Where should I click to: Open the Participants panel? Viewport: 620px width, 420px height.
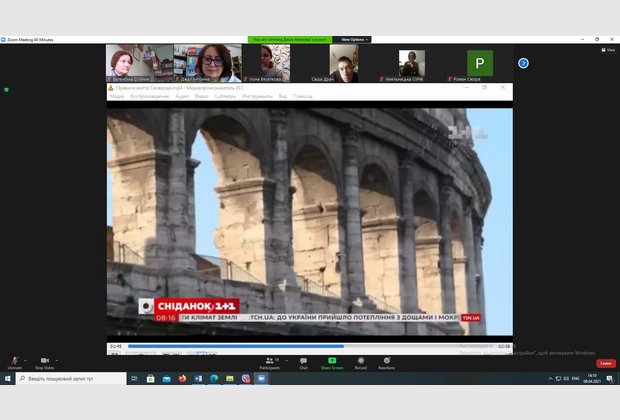tap(270, 360)
